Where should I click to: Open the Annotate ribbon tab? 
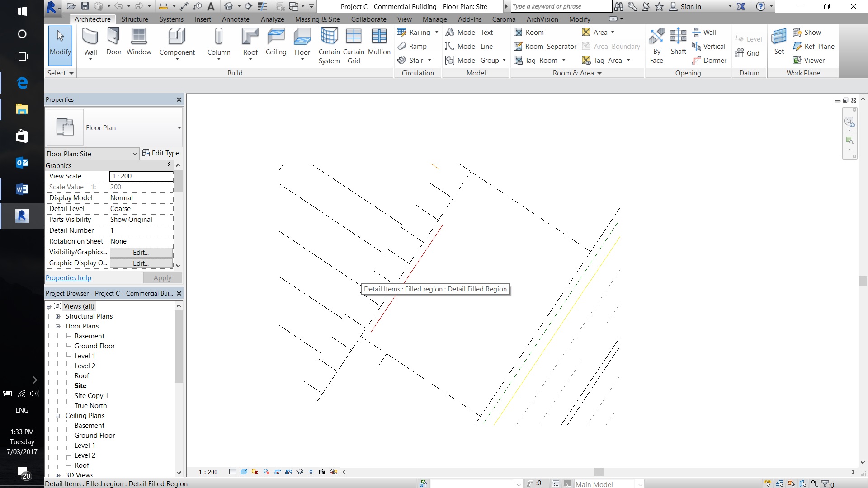coord(235,19)
